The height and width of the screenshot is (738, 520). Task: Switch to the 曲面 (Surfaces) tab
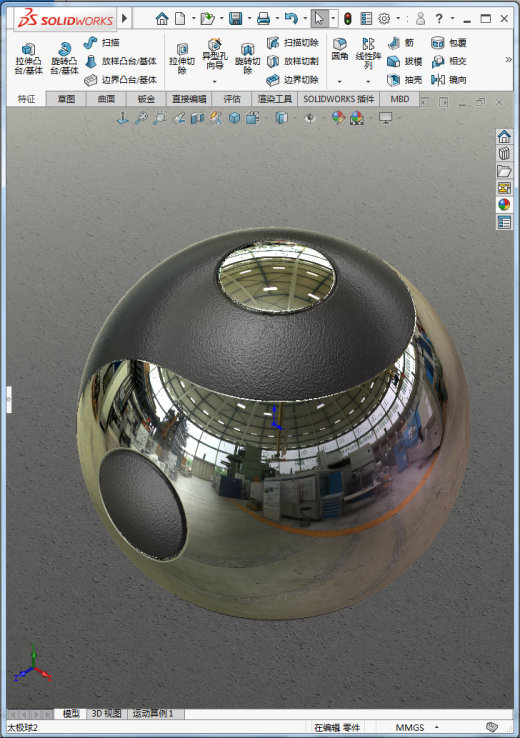coord(106,99)
